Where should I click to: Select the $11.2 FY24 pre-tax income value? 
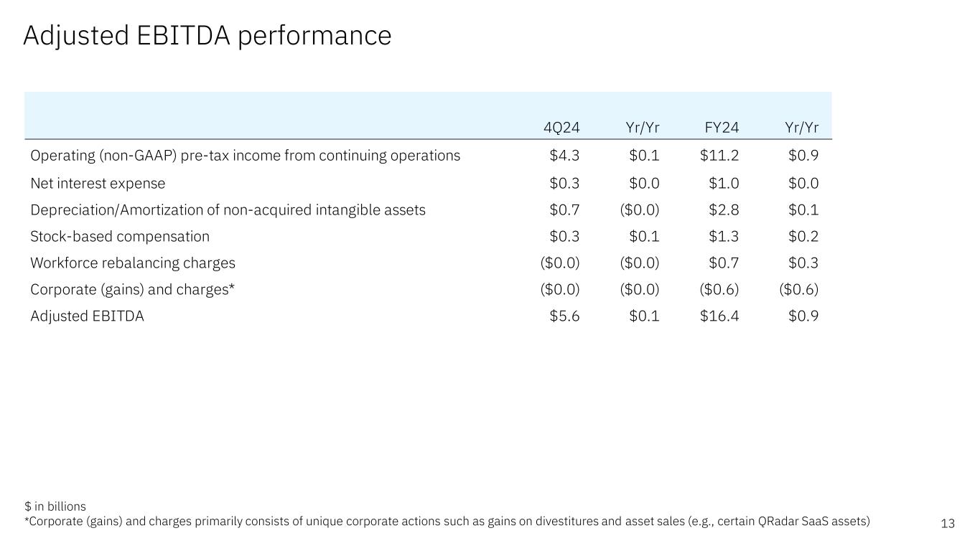click(x=719, y=155)
